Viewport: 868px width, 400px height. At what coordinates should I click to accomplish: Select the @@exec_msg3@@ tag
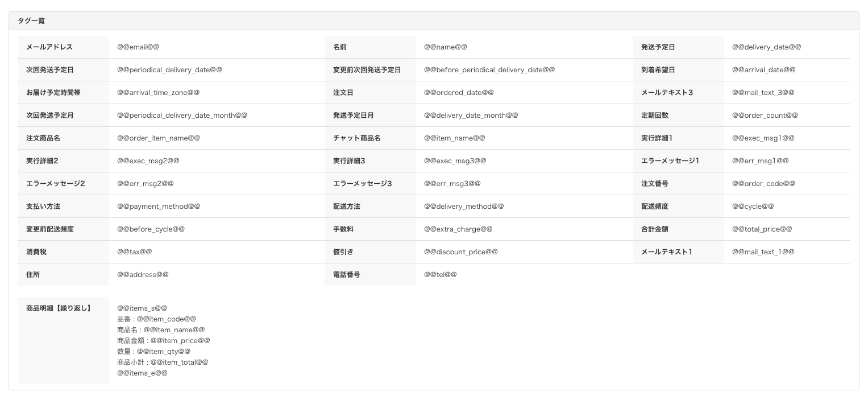click(455, 161)
